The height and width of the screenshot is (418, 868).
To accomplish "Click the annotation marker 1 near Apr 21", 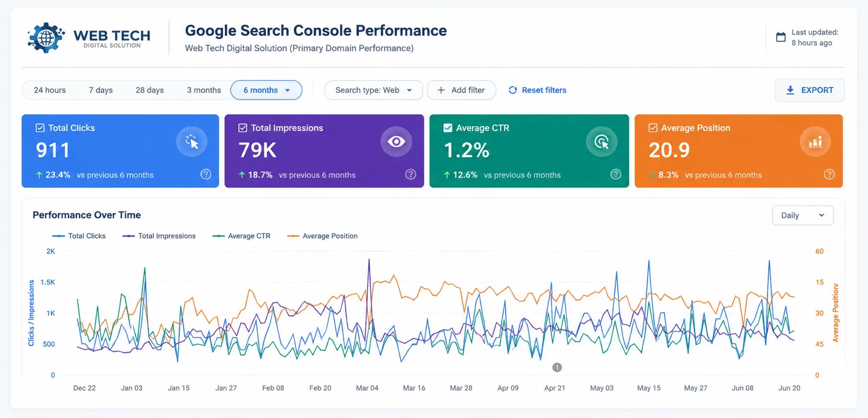I will click(x=557, y=368).
